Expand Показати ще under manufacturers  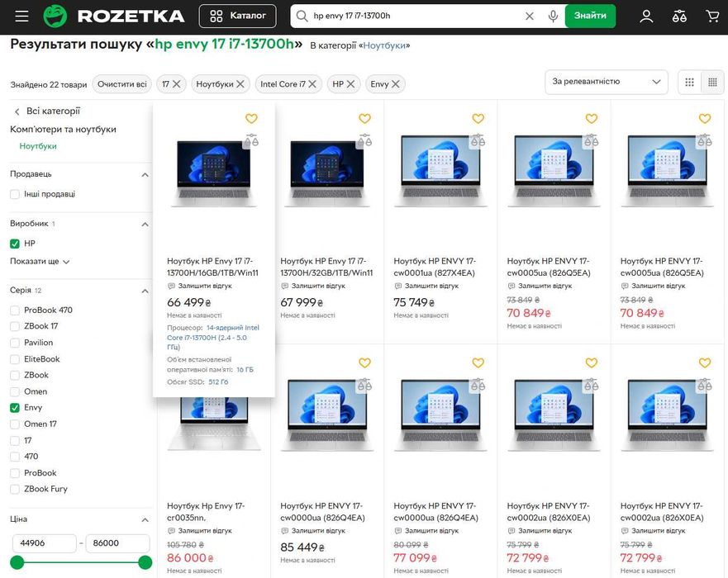tap(40, 262)
